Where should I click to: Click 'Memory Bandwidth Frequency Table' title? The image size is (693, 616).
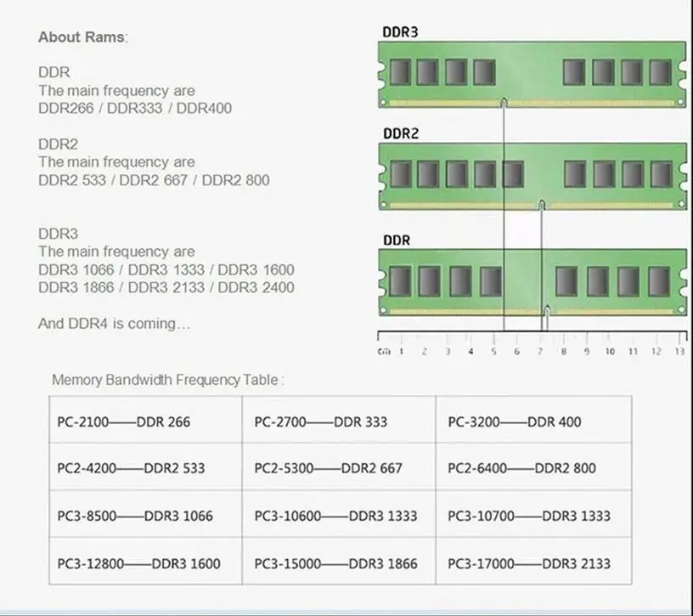pyautogui.click(x=167, y=380)
